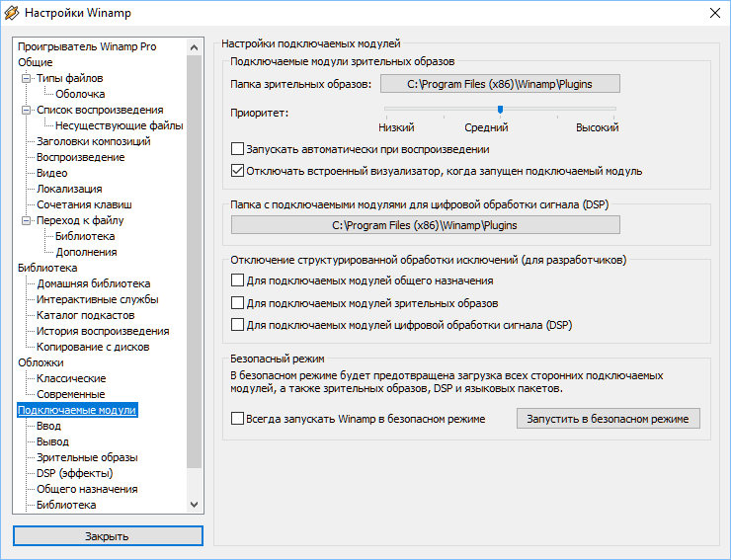Collapse the "Список воспроизведения" tree node
This screenshot has height=560, width=731.
[x=27, y=110]
